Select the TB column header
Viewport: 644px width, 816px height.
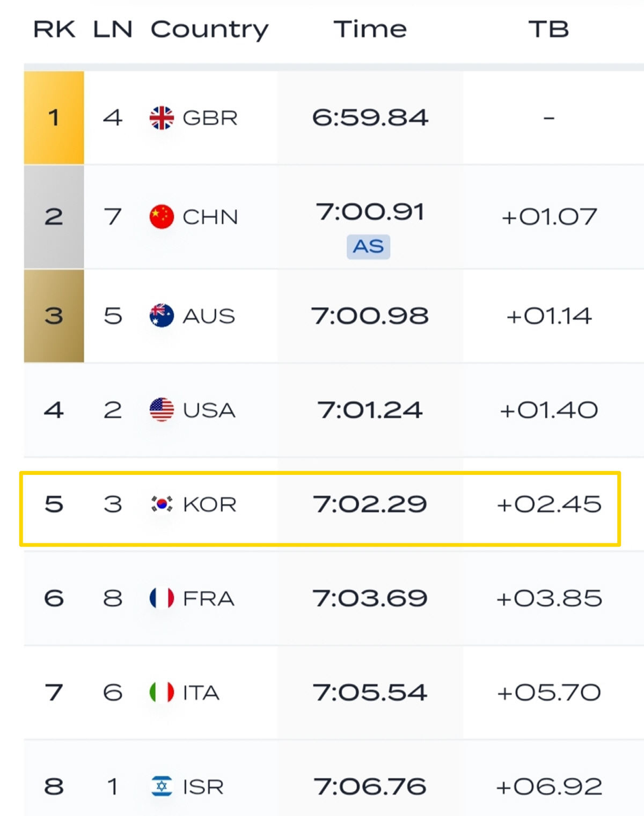coord(548,30)
